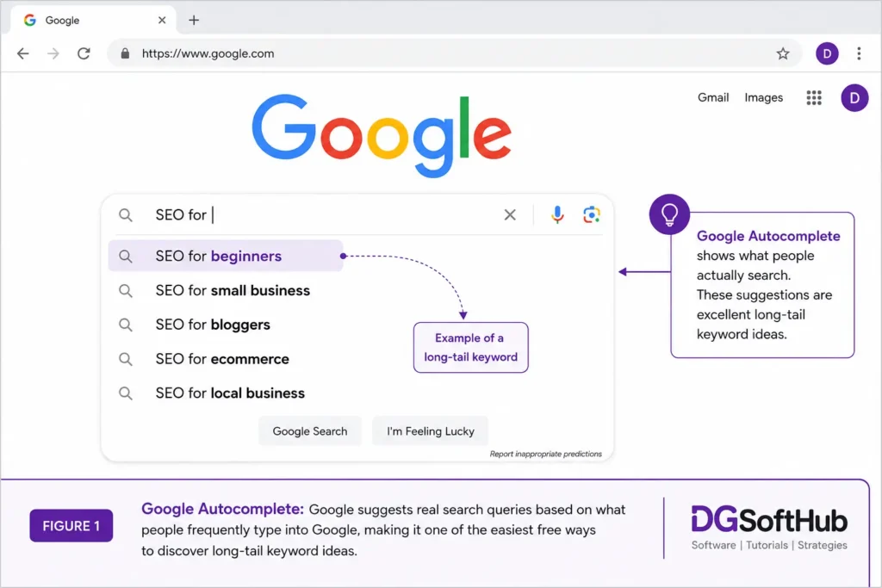Open the Chrome three-dot menu
The image size is (882, 588).
859,53
